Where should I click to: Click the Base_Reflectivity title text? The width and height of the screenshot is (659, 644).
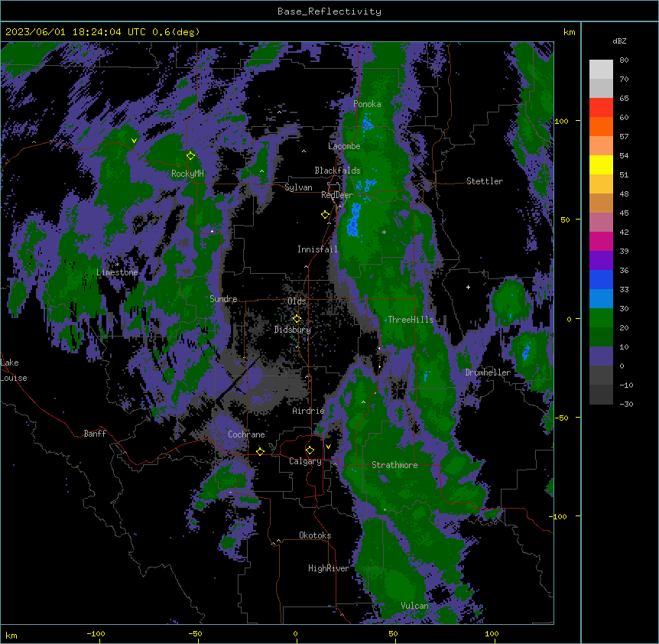click(x=329, y=11)
